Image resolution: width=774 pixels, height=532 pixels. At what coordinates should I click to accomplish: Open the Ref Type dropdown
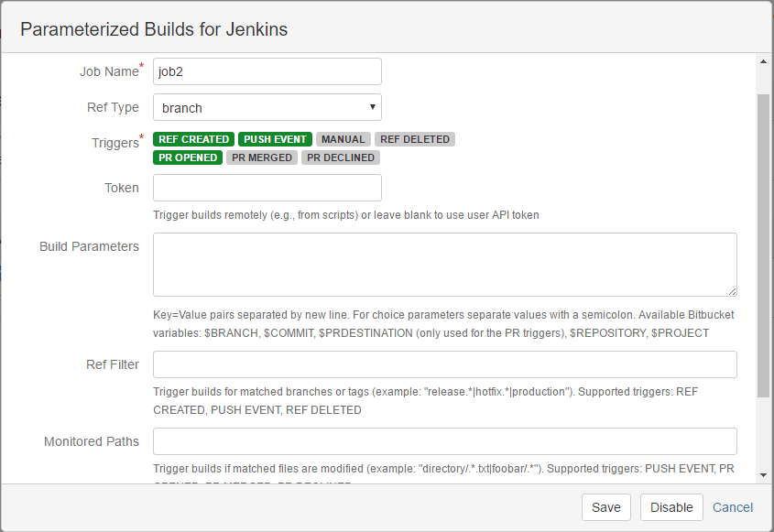pos(267,107)
